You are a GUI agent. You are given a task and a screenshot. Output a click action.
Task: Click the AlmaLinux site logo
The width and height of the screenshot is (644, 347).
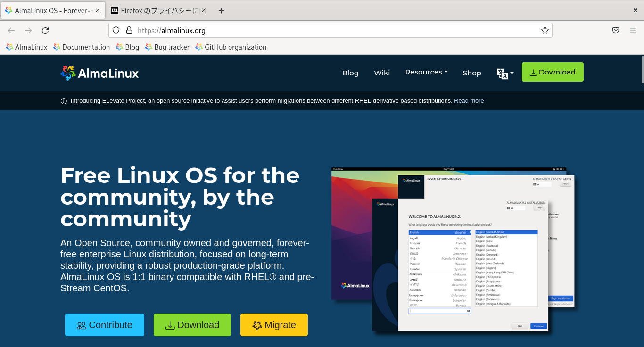(x=99, y=73)
